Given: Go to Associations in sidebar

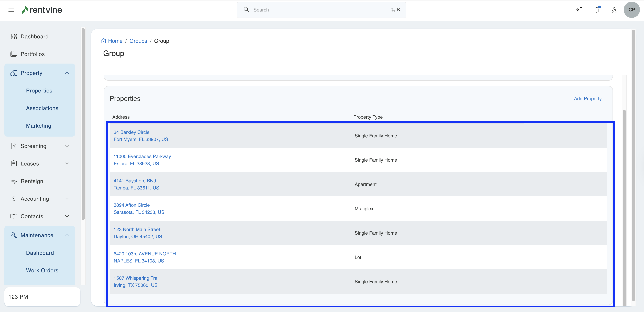Looking at the screenshot, I should [x=42, y=108].
